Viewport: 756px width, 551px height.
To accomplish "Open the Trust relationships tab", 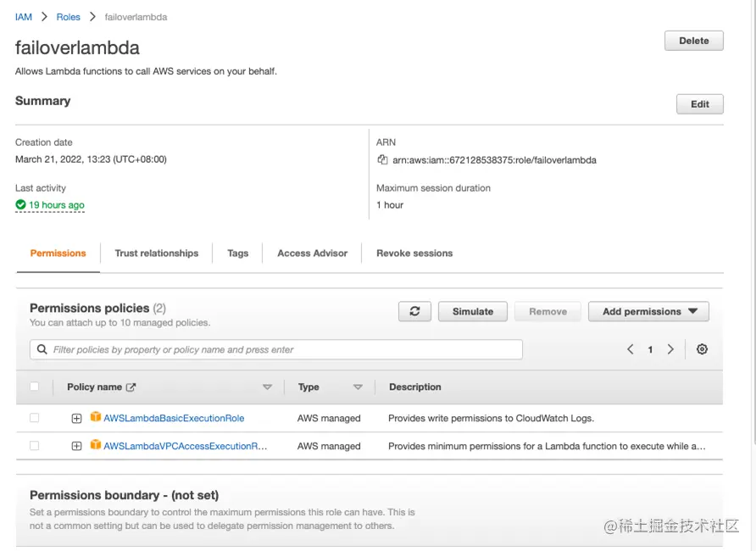I will pyautogui.click(x=157, y=253).
